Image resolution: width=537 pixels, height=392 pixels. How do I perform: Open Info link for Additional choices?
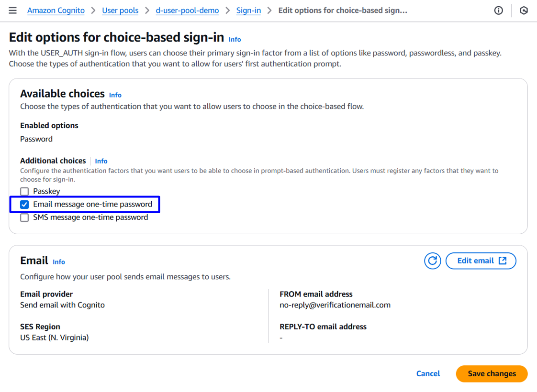tap(101, 161)
